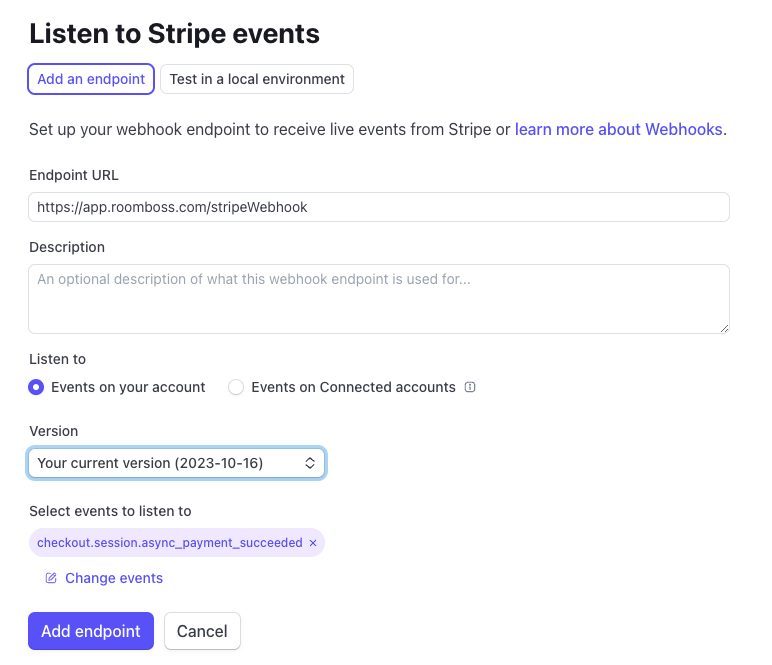772x665 pixels.
Task: Click the checkout.session.async_payment_succeeded chip label
Action: 169,543
